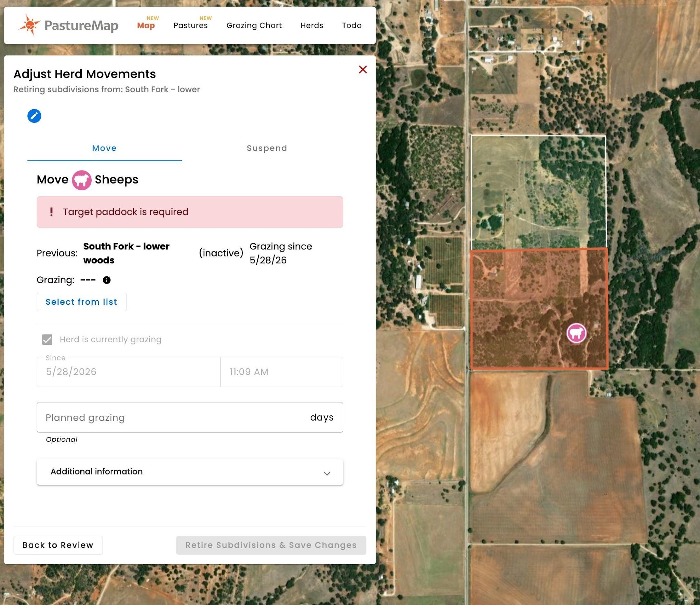Viewport: 700px width, 605px height.
Task: Click the Additional information chevron arrow
Action: pyautogui.click(x=327, y=473)
